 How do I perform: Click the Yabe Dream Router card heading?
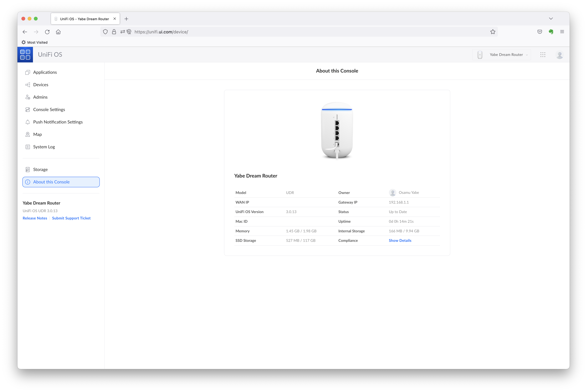point(255,176)
